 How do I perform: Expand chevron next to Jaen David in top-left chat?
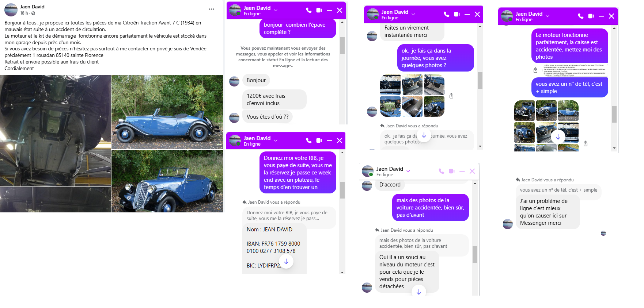click(x=276, y=10)
